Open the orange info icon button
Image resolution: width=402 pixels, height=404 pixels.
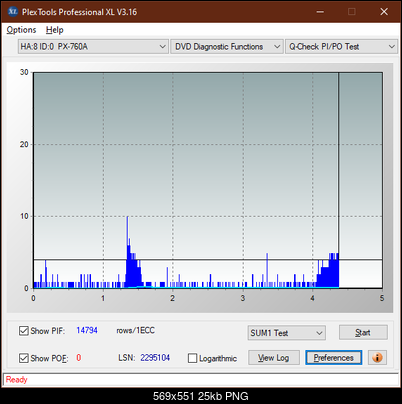(x=377, y=358)
